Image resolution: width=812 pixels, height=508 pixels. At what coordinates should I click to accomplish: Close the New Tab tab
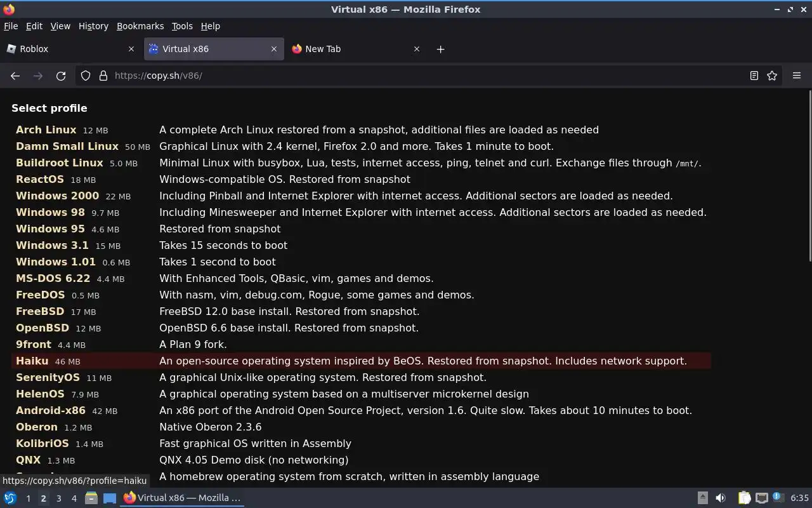point(417,49)
